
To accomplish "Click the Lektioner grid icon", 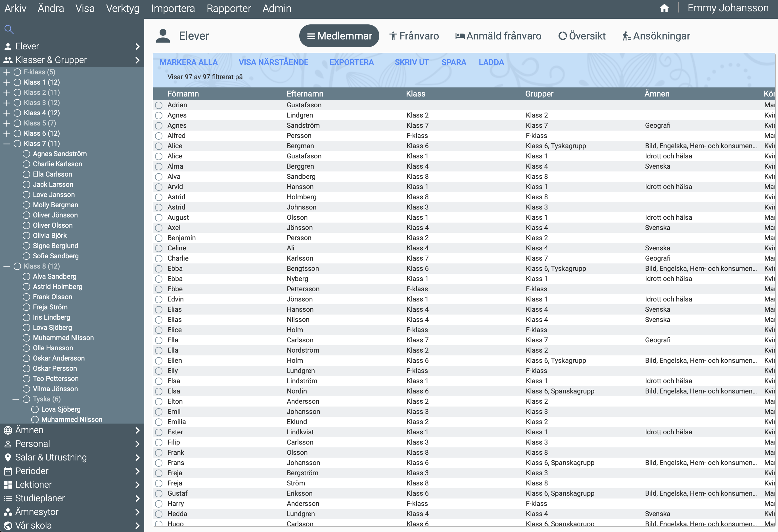I will [8, 485].
